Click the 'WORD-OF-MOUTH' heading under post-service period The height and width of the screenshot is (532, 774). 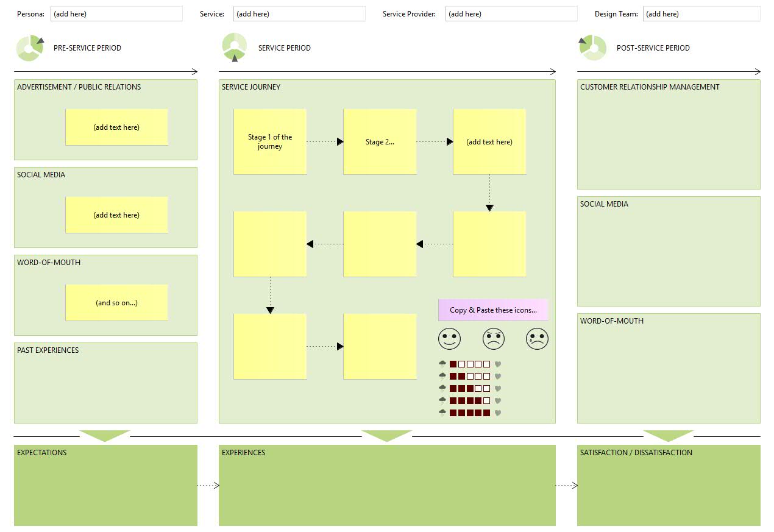pos(612,321)
